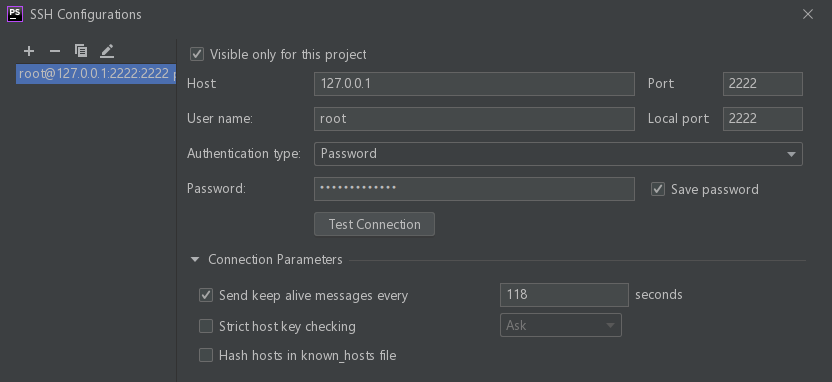Copy the selected SSH configuration
This screenshot has width=832, height=382.
81,51
